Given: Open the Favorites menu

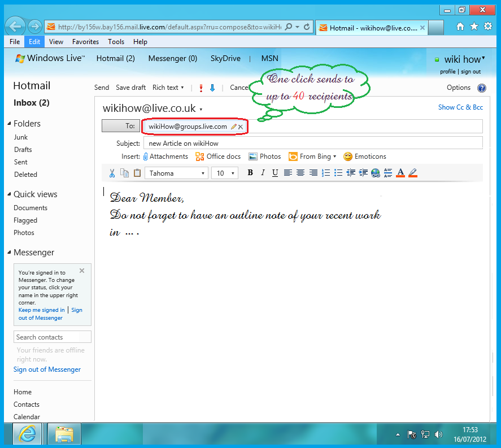Looking at the screenshot, I should 86,42.
